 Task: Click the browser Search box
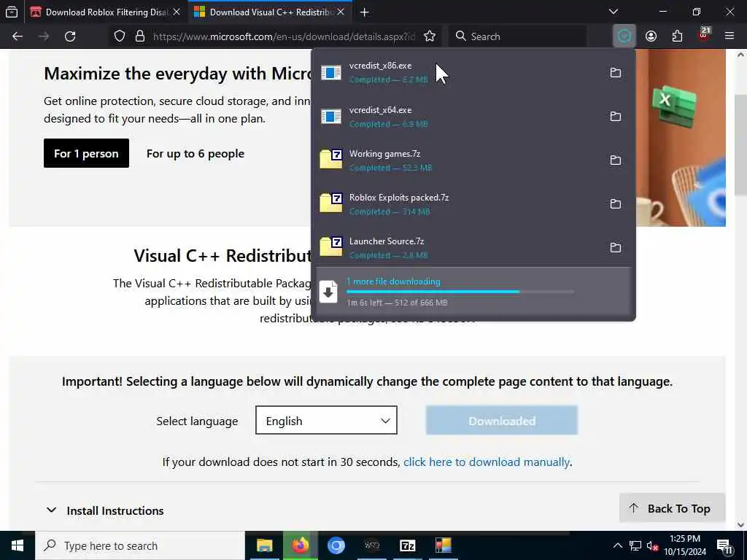[517, 36]
